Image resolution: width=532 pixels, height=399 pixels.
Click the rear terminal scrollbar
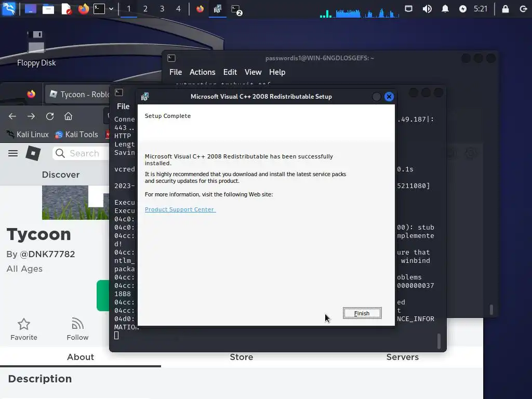(491, 309)
